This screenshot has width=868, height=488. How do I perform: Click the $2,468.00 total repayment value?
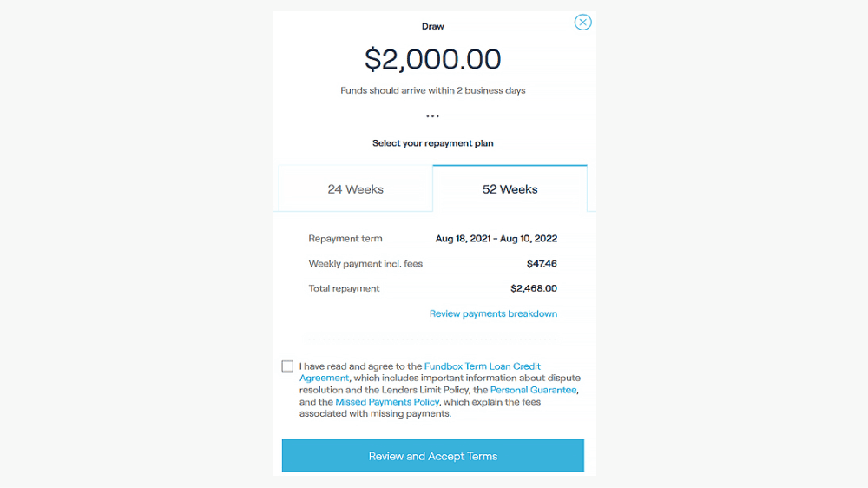coord(534,288)
